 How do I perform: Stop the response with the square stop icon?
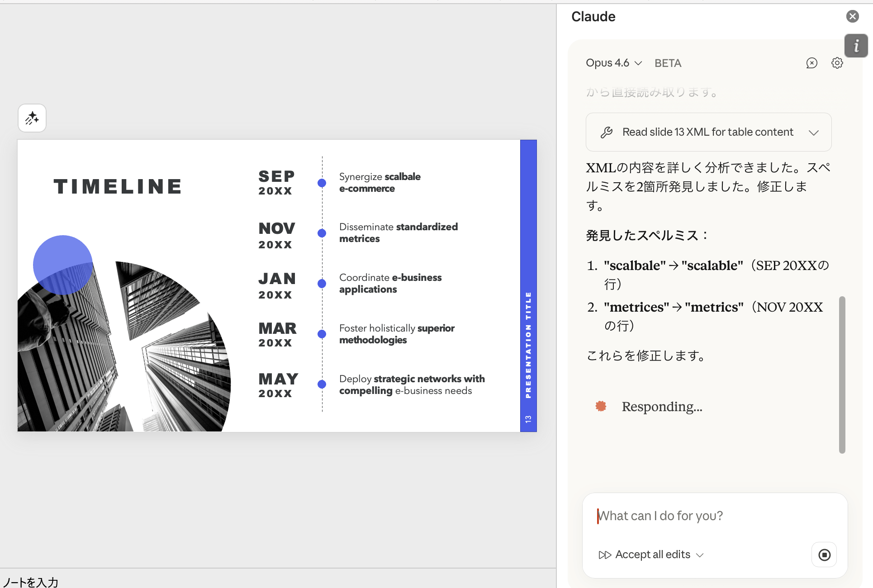click(824, 555)
